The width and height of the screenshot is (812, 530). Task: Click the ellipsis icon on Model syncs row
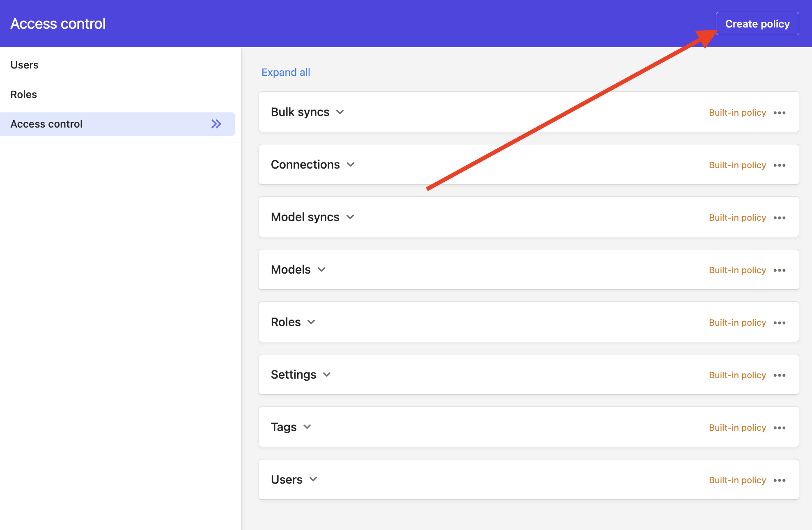click(x=779, y=218)
